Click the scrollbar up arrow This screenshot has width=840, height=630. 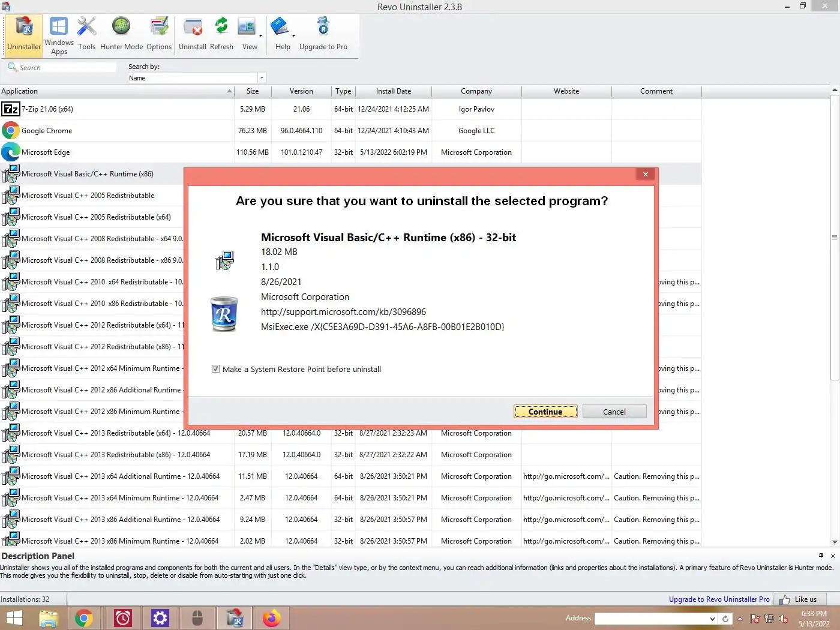(835, 91)
